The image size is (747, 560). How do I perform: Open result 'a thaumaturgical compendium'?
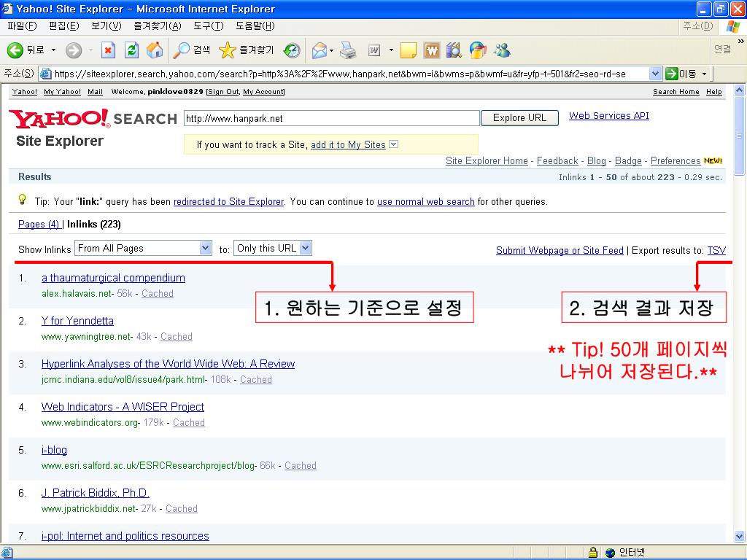click(x=113, y=278)
